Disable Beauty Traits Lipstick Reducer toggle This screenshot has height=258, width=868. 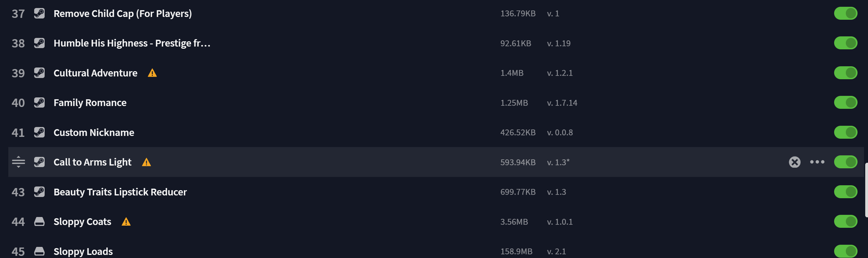pyautogui.click(x=846, y=192)
